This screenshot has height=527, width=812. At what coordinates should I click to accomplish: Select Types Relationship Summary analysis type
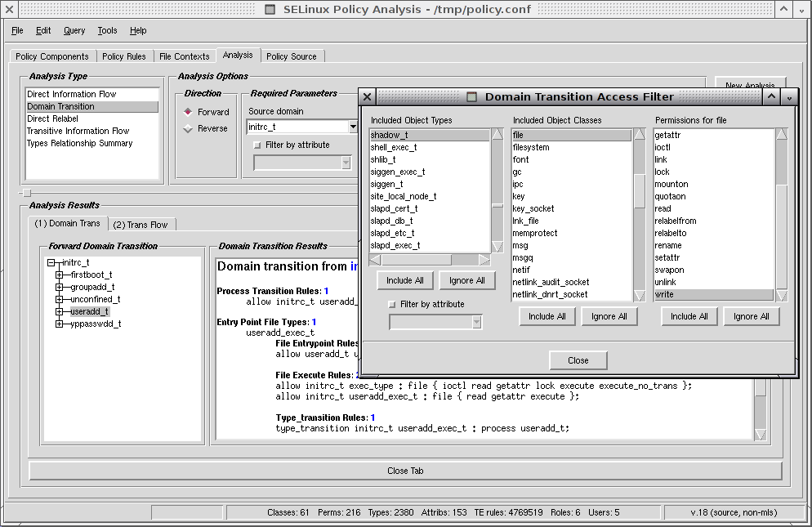coord(92,144)
